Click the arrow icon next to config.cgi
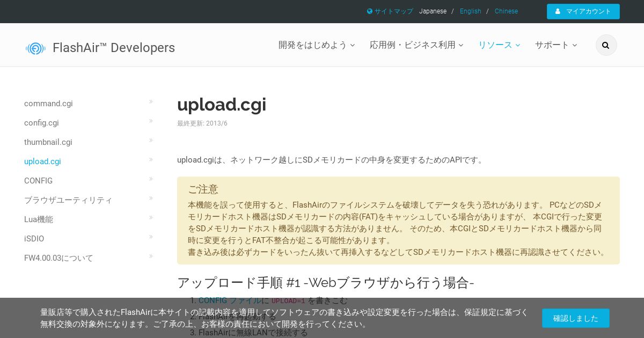This screenshot has height=338, width=644. click(x=151, y=121)
